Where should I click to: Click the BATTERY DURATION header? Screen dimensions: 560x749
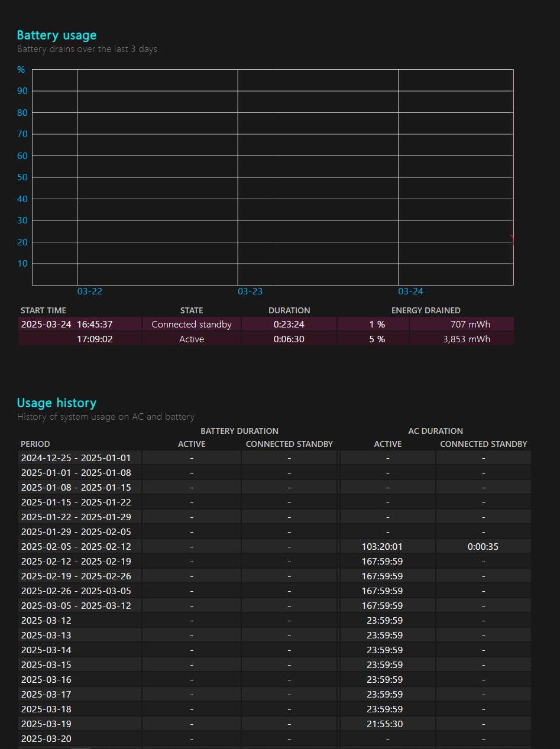pyautogui.click(x=239, y=431)
